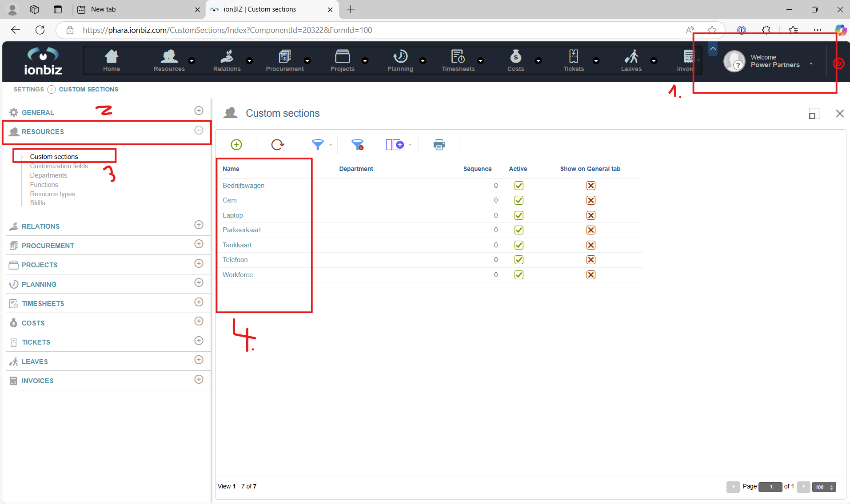Open the Tankkaart section link

pos(237,245)
